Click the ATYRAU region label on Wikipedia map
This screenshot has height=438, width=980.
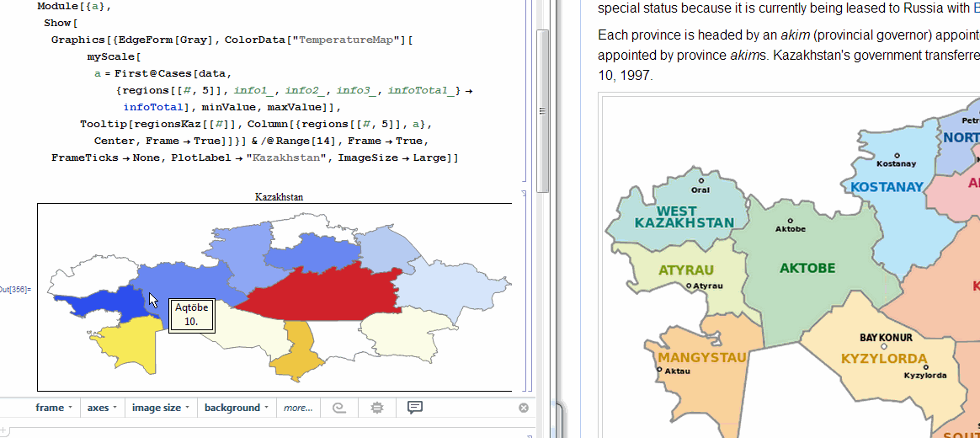point(686,271)
